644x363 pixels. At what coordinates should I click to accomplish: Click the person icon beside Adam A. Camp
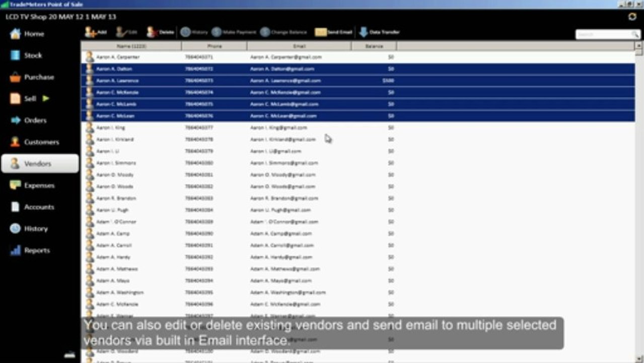click(x=90, y=233)
